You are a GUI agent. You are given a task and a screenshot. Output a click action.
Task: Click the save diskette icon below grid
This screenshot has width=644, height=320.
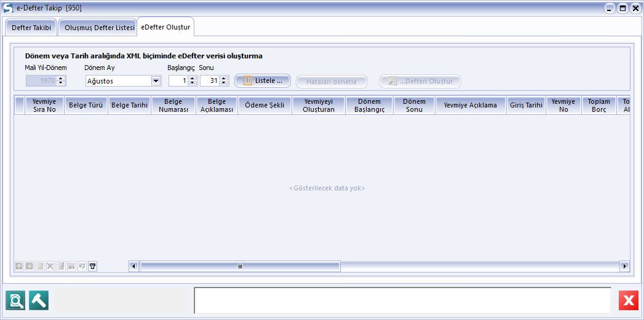coord(71,266)
